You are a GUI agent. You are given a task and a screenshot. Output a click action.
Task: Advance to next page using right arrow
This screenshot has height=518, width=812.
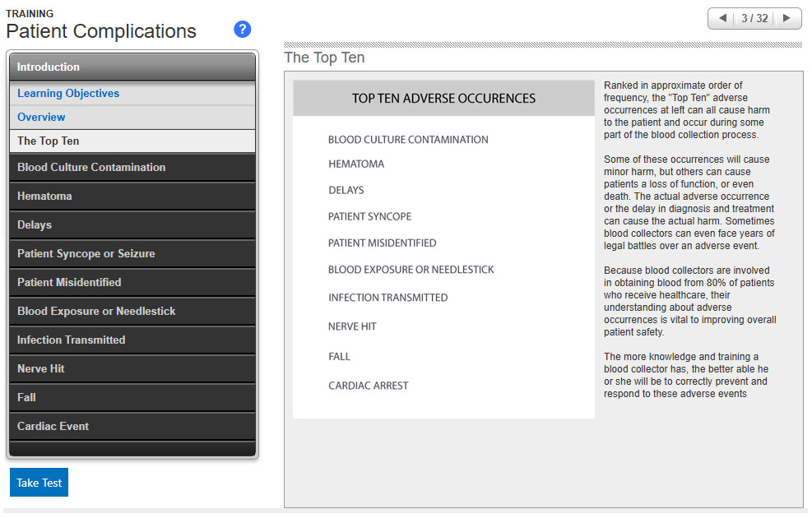(x=786, y=18)
